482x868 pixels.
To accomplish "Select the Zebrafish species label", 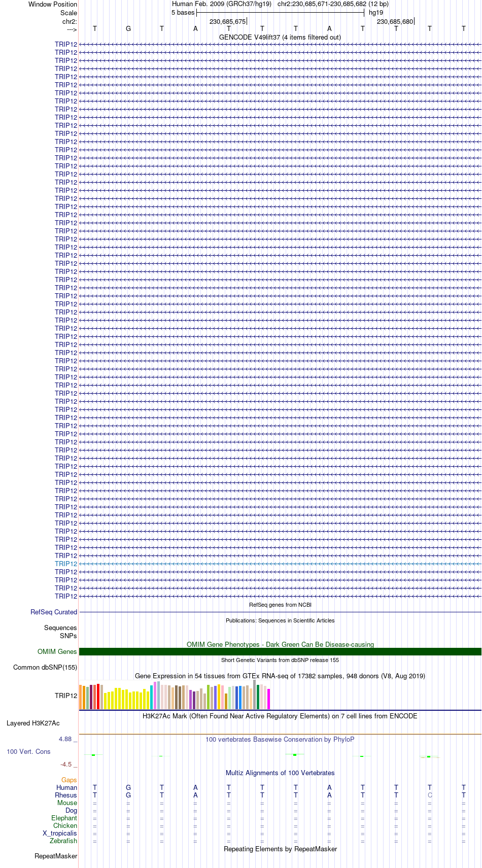I will [x=63, y=841].
